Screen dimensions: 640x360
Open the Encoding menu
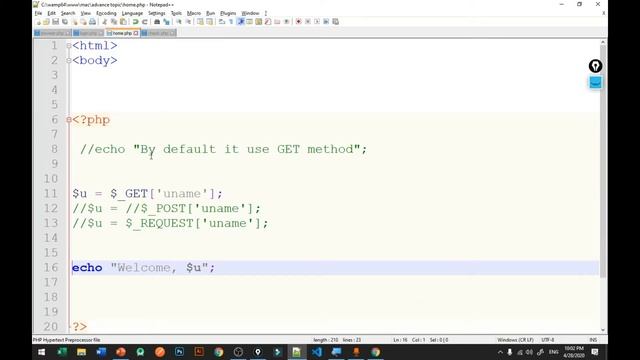[x=106, y=13]
